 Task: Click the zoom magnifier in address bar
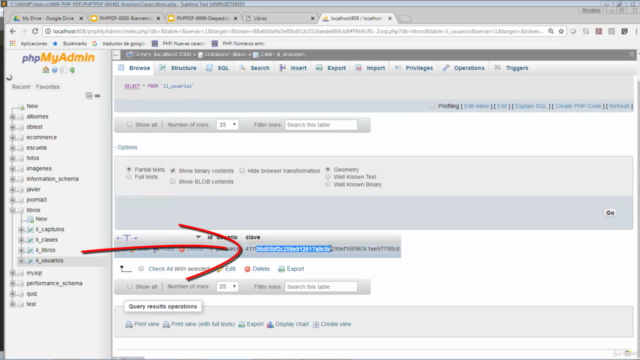pos(551,31)
